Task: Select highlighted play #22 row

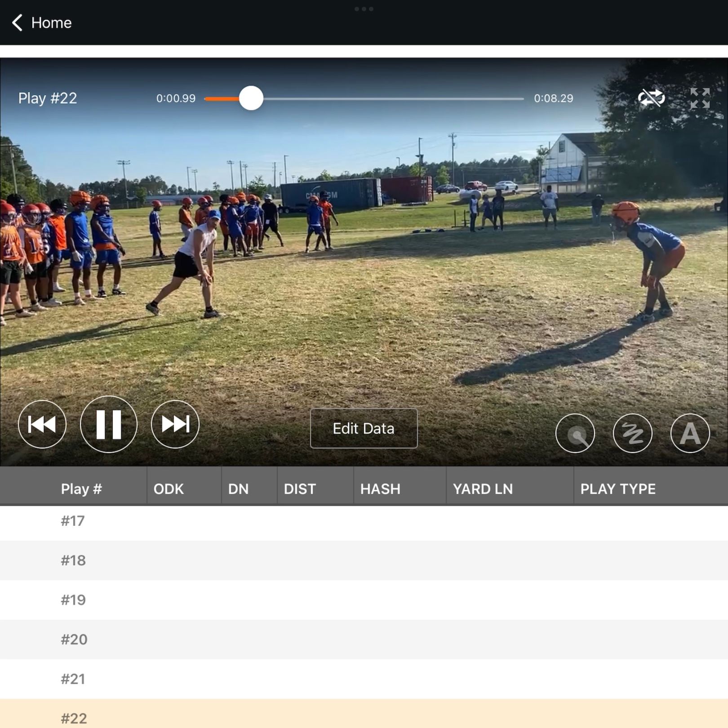Action: pos(364,714)
